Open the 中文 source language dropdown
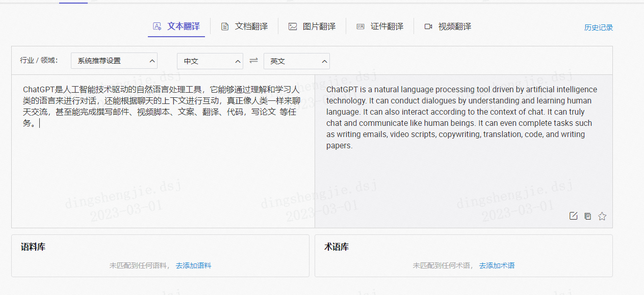 [210, 61]
